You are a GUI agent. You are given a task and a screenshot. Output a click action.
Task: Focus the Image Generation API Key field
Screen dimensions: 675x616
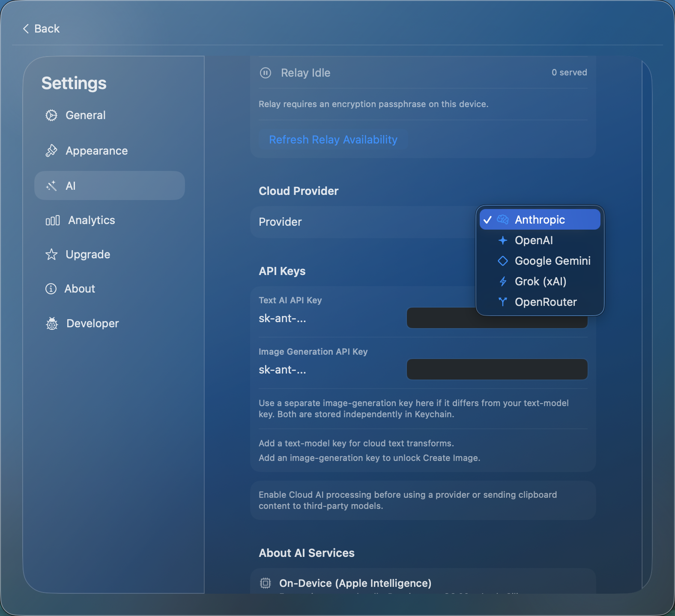497,369
